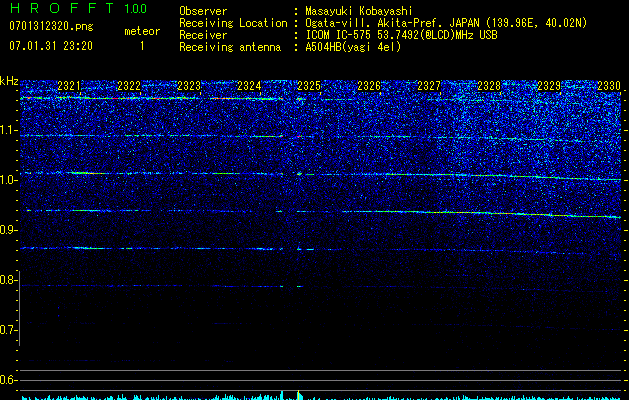Click the 2323 time marker
Viewport: 629px width, 400px height.
coord(189,86)
